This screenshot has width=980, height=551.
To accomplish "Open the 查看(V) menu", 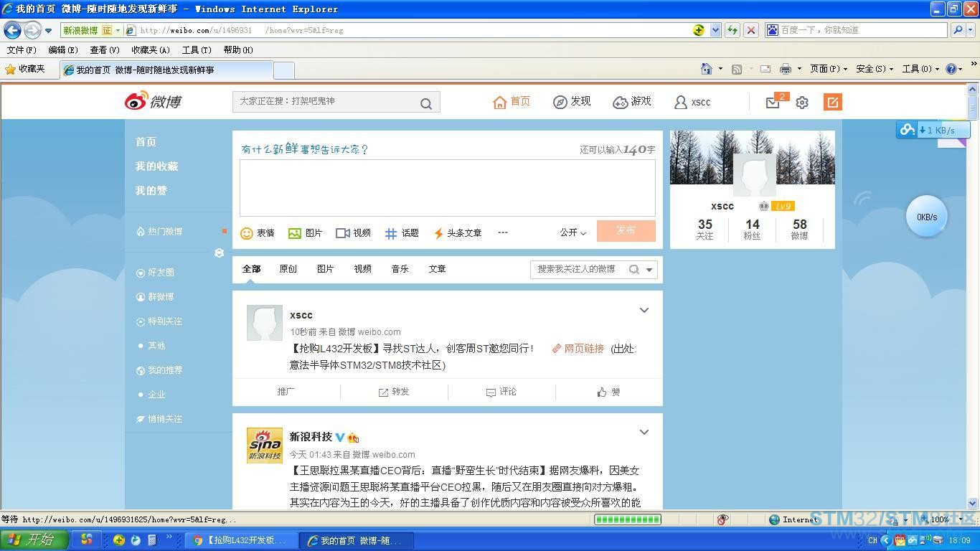I will tap(105, 50).
